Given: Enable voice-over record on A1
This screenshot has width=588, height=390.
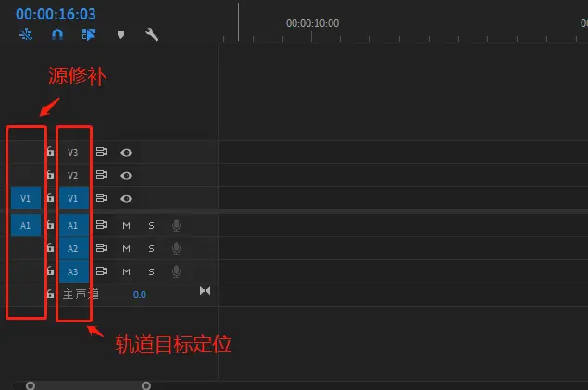Looking at the screenshot, I should coord(176,225).
